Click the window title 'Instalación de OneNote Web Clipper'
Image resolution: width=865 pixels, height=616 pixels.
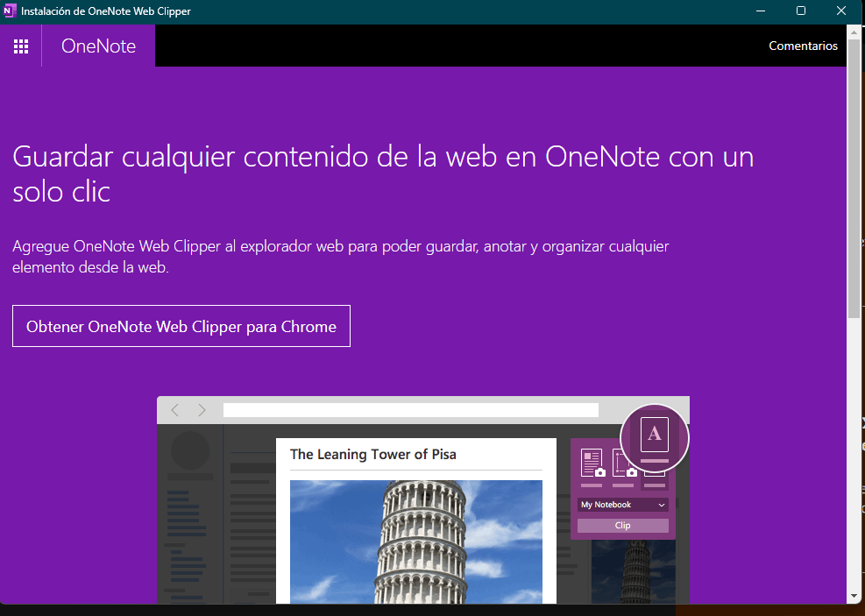pos(106,11)
